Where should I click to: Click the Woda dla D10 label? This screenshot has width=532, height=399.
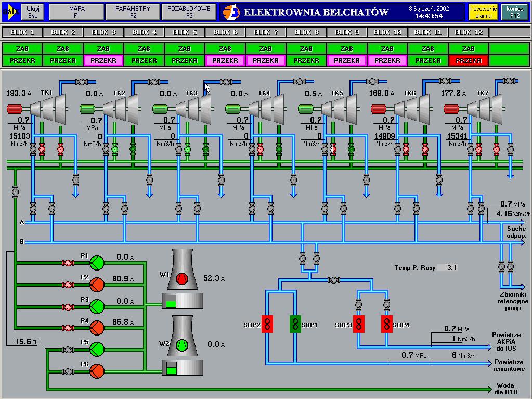(505, 389)
